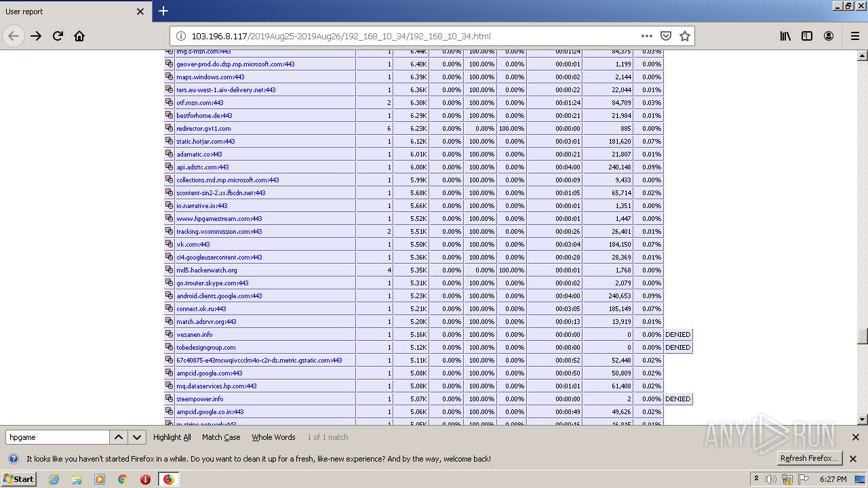Toggle Match Case in find bar

221,437
